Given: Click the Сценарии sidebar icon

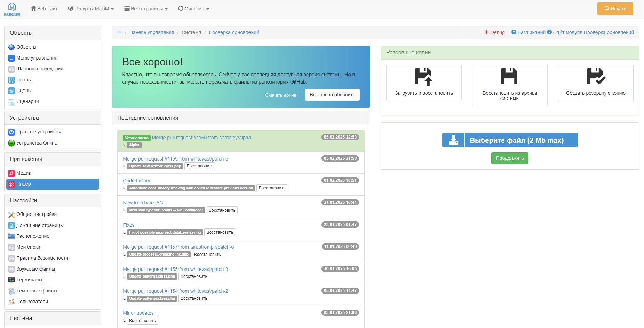Looking at the screenshot, I should pos(11,102).
